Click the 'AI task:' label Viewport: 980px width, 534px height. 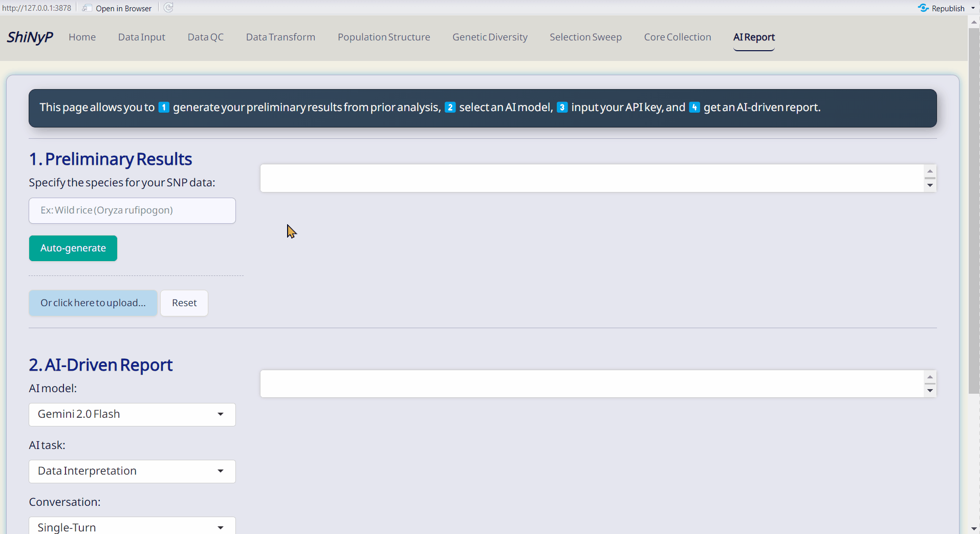pyautogui.click(x=47, y=445)
